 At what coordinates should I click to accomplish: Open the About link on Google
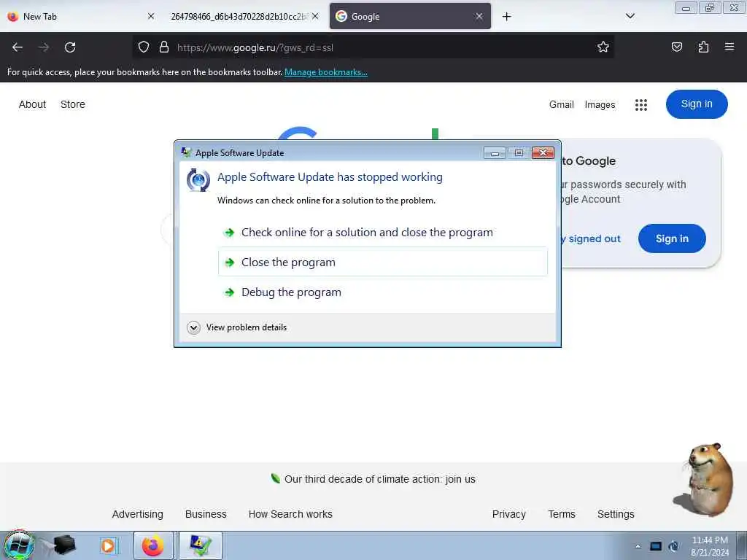tap(32, 104)
